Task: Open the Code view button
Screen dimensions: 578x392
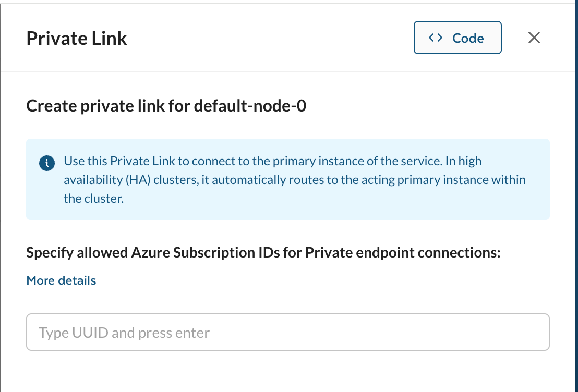Action: [x=457, y=38]
